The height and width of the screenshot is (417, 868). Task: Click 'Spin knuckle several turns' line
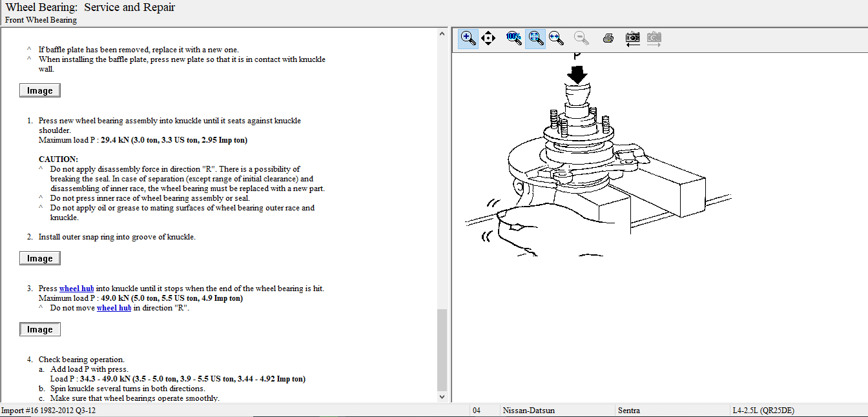point(128,389)
